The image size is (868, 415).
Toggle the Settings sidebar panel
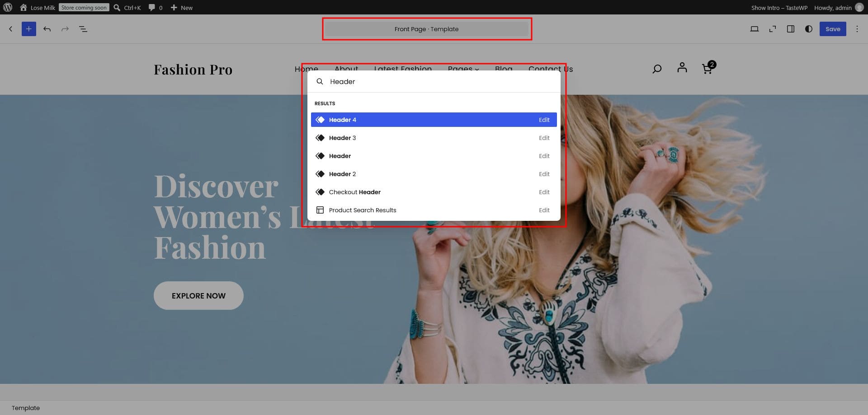pyautogui.click(x=790, y=29)
